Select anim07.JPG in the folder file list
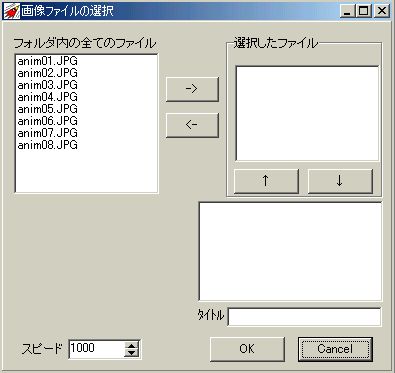395x373 pixels. (47, 133)
